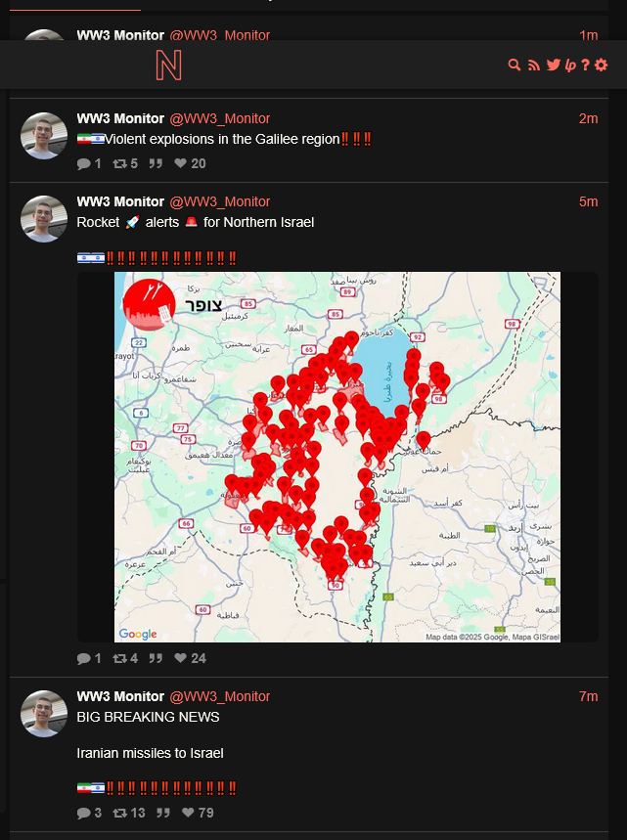
Task: Click heart icon on Galilee explosions tweet
Action: (x=180, y=163)
